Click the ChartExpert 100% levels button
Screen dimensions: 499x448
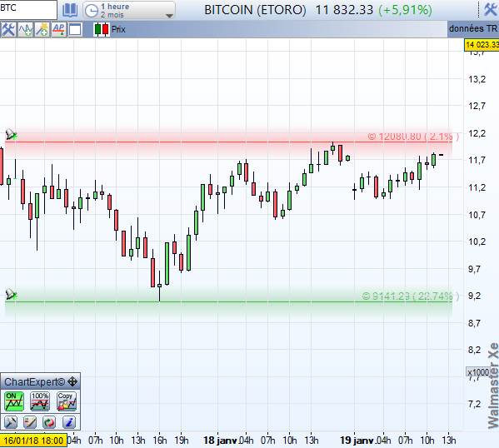click(x=40, y=401)
